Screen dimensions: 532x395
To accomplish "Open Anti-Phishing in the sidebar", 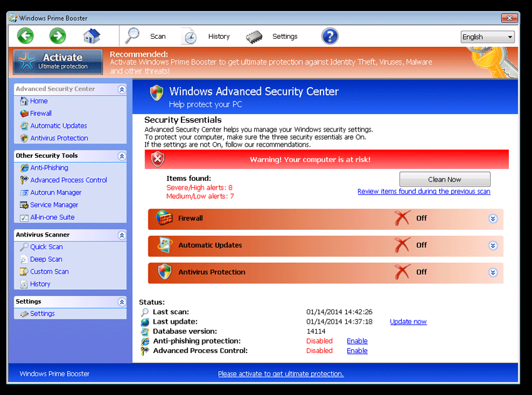I will 49,168.
